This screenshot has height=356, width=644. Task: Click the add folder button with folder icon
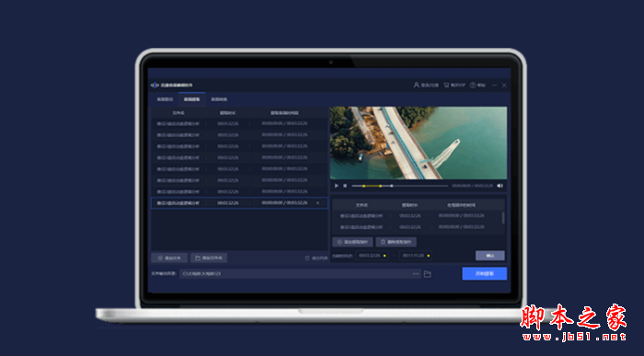coord(209,258)
